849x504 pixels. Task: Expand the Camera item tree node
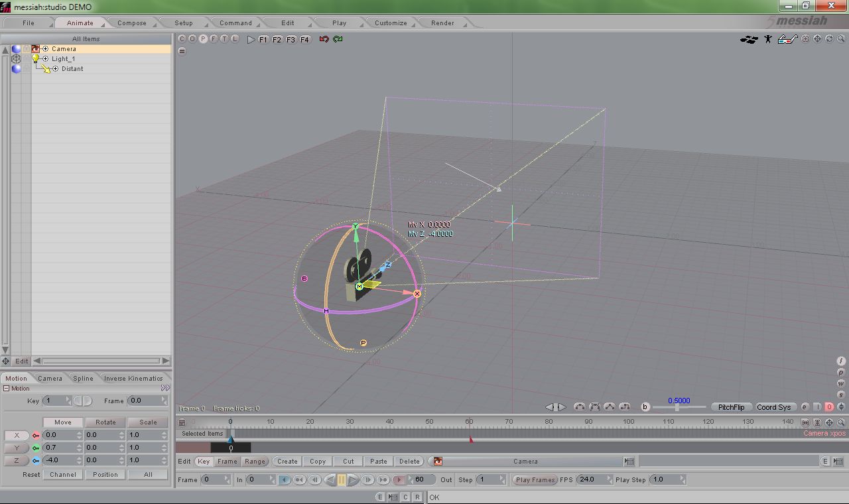coord(45,49)
